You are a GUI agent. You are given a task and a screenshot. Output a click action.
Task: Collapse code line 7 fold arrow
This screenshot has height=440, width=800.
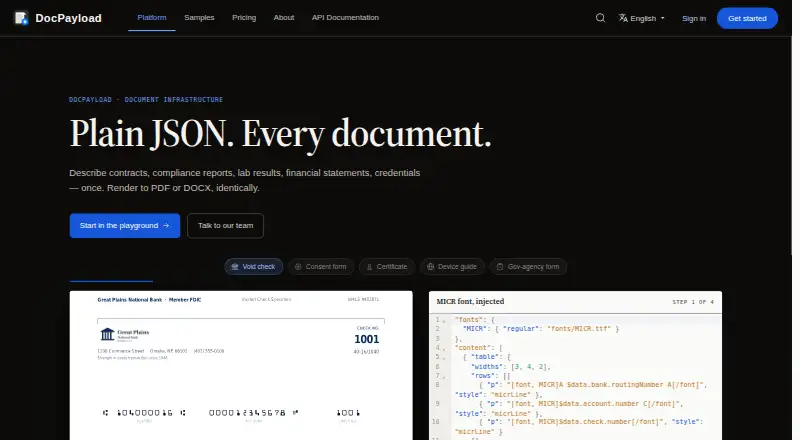pos(444,377)
